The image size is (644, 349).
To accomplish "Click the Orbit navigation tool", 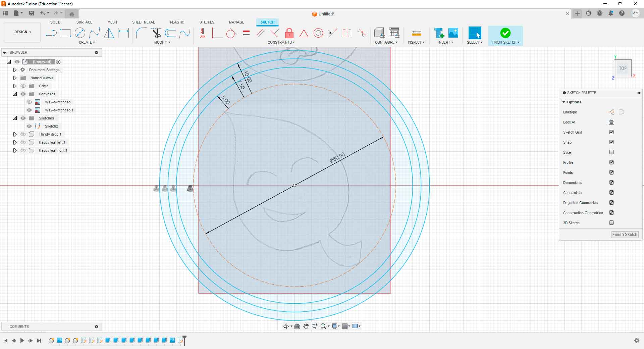I will point(286,326).
